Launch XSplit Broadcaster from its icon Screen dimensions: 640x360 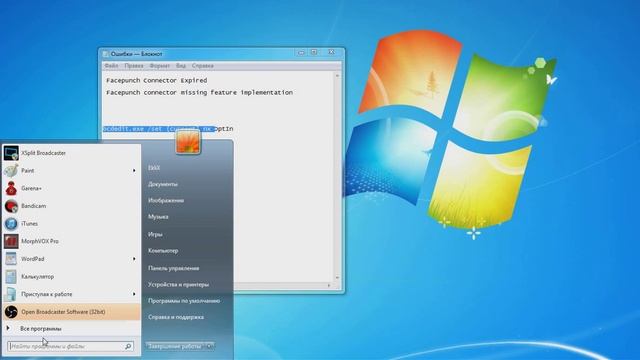pyautogui.click(x=11, y=153)
